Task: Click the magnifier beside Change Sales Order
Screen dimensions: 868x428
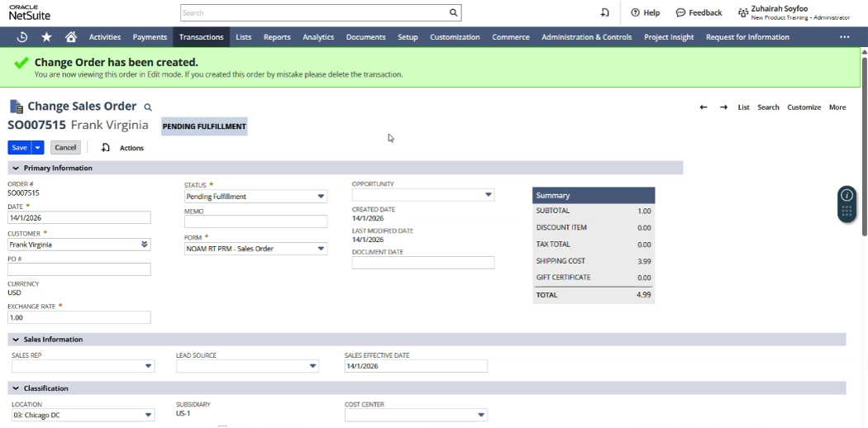Action: (148, 107)
